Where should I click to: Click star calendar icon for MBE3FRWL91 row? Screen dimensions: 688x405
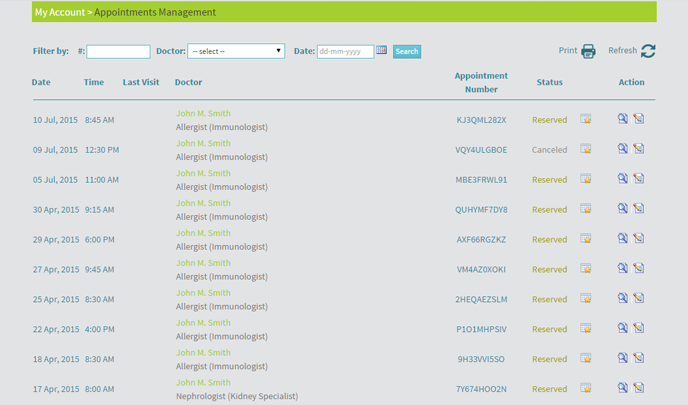click(586, 179)
